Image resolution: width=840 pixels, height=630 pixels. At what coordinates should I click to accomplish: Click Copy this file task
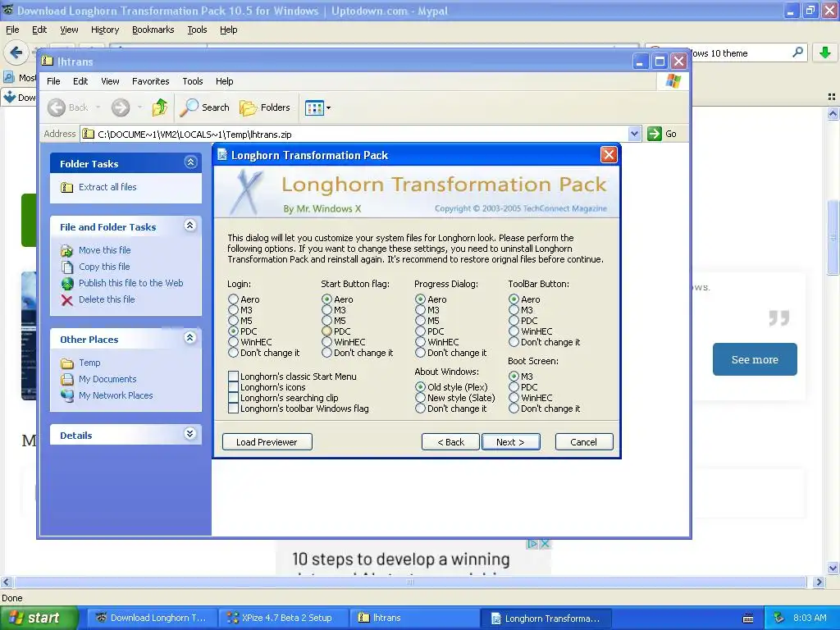coord(104,267)
